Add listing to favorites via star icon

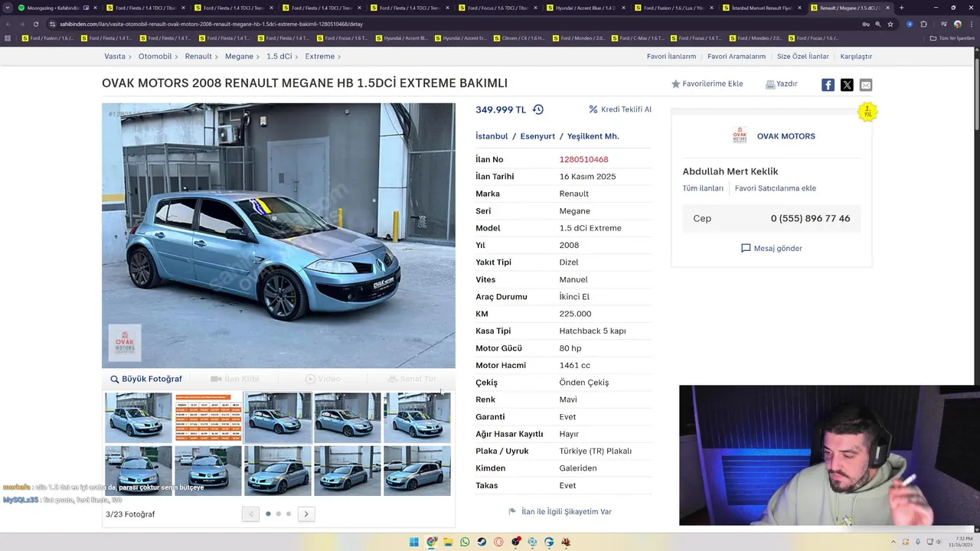pyautogui.click(x=675, y=84)
